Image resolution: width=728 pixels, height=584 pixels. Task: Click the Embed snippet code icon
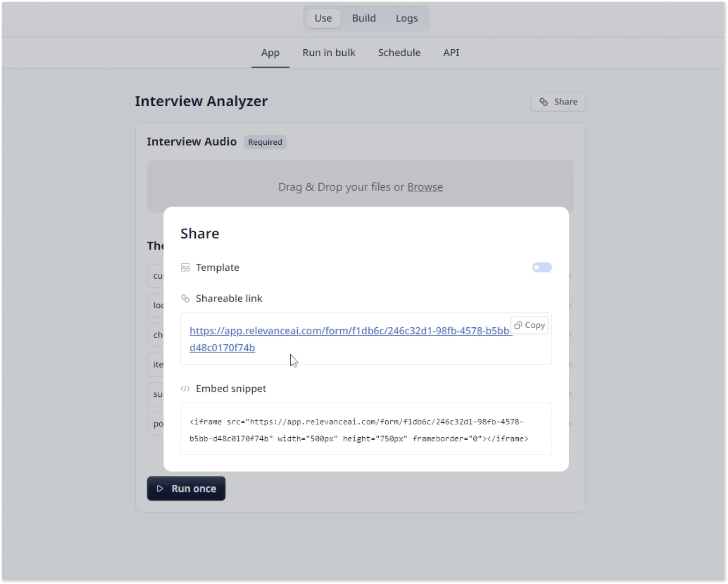[185, 389]
